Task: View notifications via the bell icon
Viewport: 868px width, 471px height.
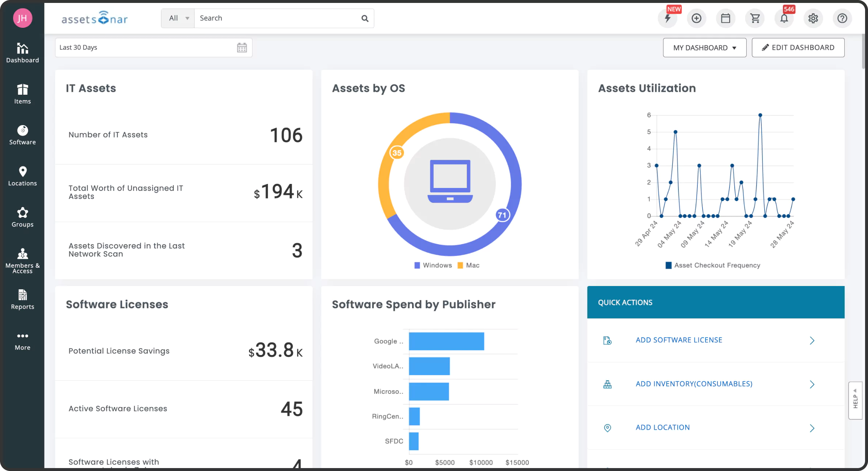Action: [784, 18]
